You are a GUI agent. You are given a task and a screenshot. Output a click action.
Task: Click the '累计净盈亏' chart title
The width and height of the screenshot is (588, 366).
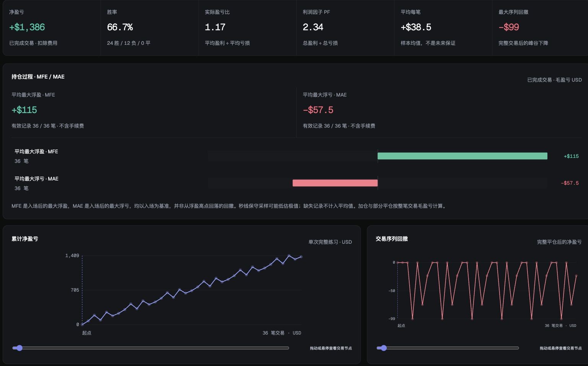pos(25,239)
